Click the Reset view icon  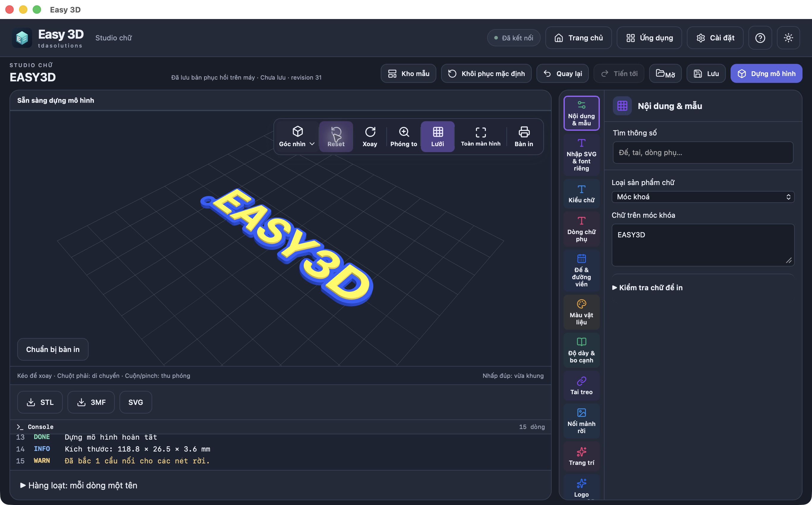(336, 137)
